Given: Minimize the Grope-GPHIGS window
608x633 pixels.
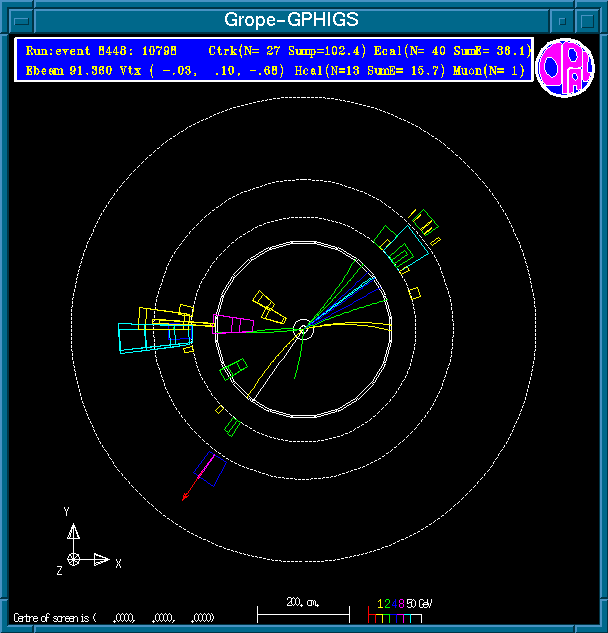Looking at the screenshot, I should pyautogui.click(x=564, y=20).
